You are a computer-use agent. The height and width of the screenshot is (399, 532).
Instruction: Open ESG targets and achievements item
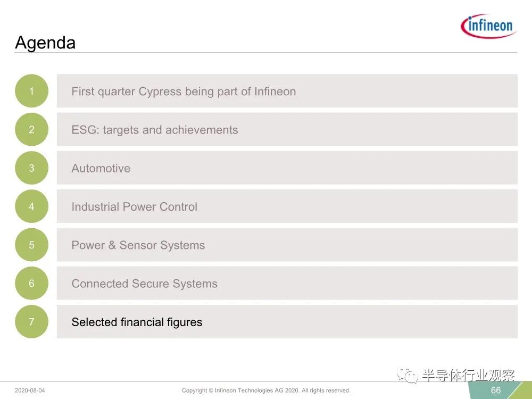[287, 129]
